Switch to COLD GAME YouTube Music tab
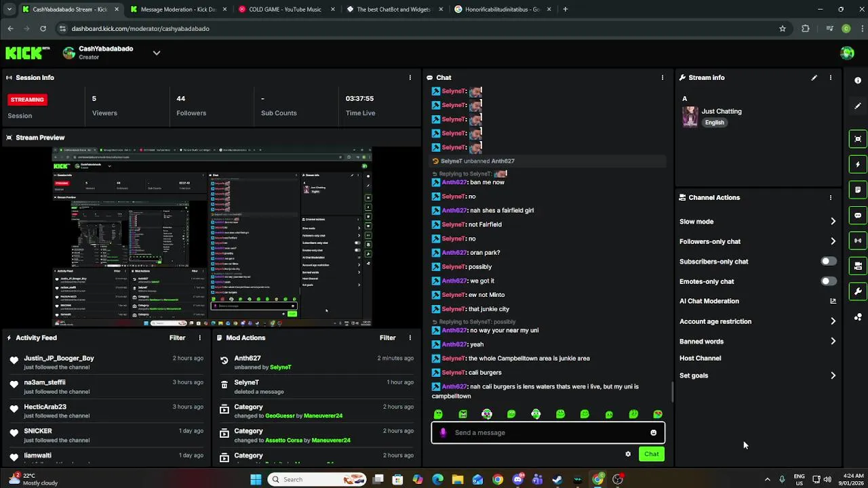 (285, 9)
